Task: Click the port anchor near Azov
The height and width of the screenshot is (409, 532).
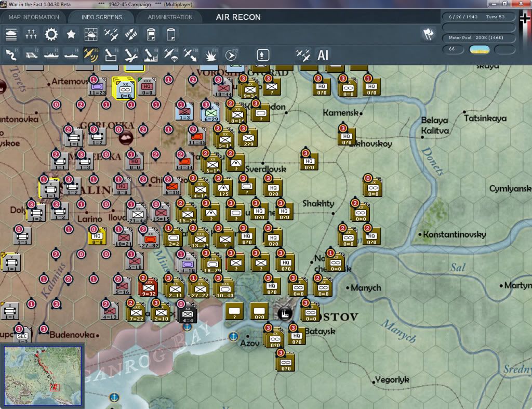Action: [233, 337]
